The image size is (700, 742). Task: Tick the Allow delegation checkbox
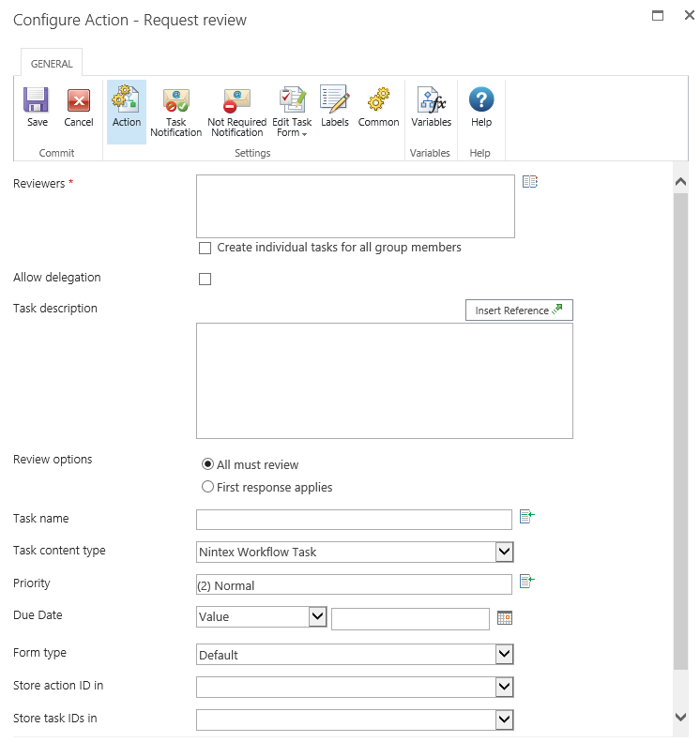pos(205,279)
